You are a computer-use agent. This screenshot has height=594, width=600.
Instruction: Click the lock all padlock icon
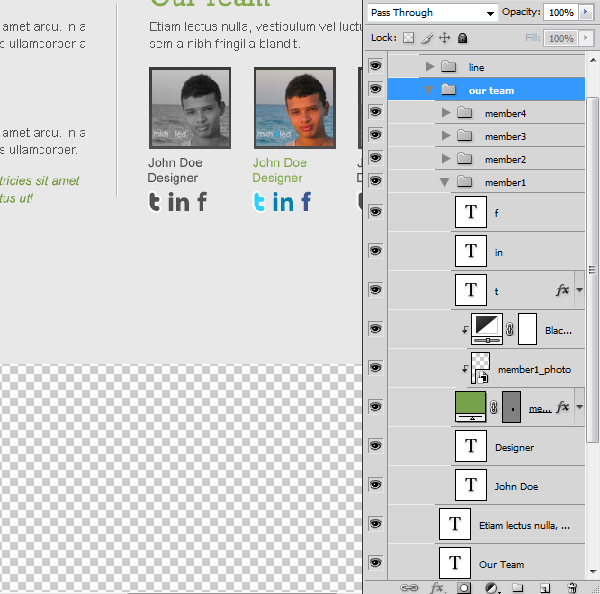(x=462, y=38)
